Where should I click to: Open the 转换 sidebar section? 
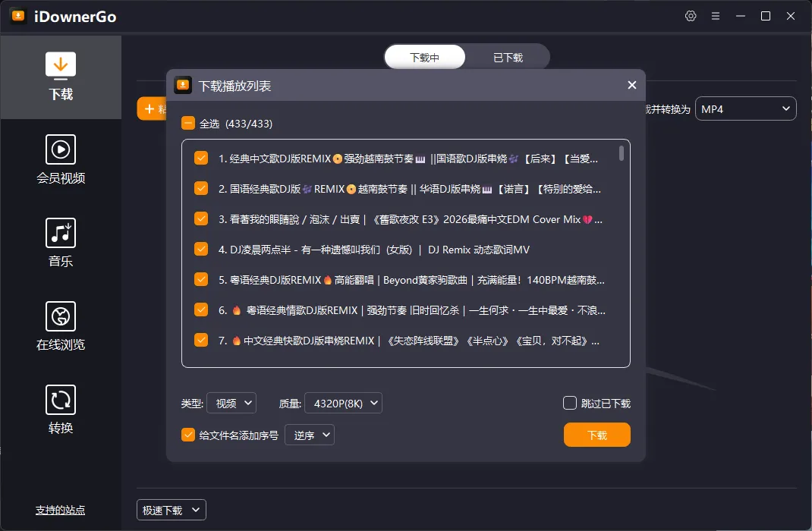[x=61, y=410]
